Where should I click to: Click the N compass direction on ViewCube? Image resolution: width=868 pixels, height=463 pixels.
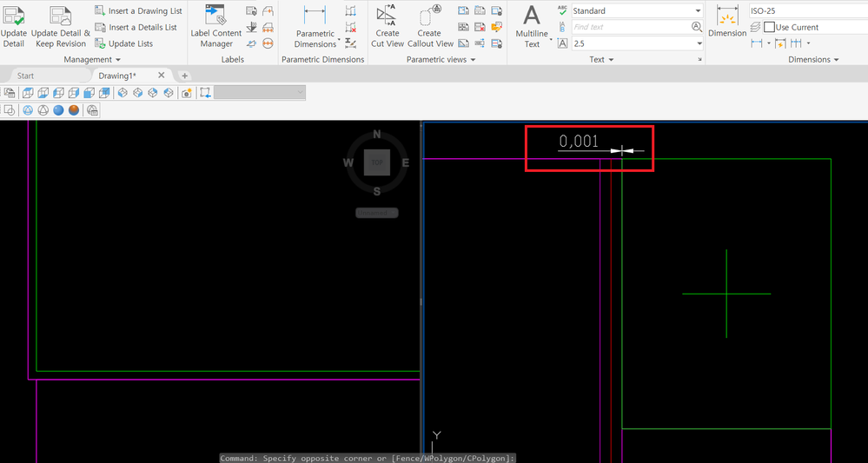(377, 134)
